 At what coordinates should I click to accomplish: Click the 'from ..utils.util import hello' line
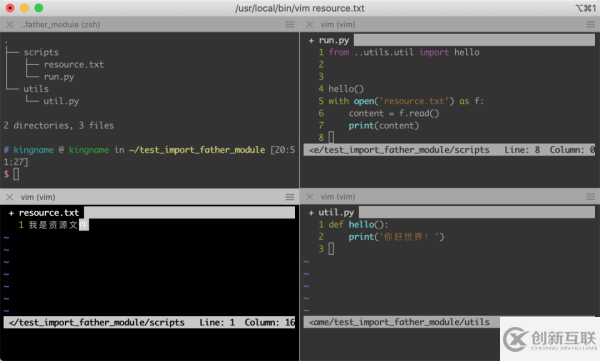click(404, 52)
